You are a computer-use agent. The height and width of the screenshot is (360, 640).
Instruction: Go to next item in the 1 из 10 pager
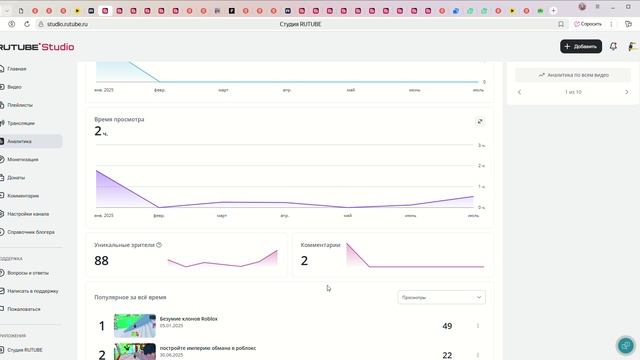pyautogui.click(x=627, y=92)
